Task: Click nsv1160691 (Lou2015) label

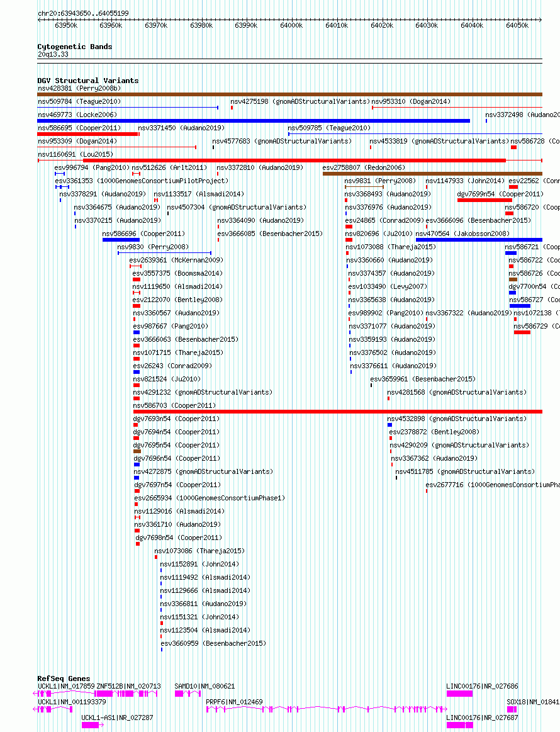Action: point(76,154)
